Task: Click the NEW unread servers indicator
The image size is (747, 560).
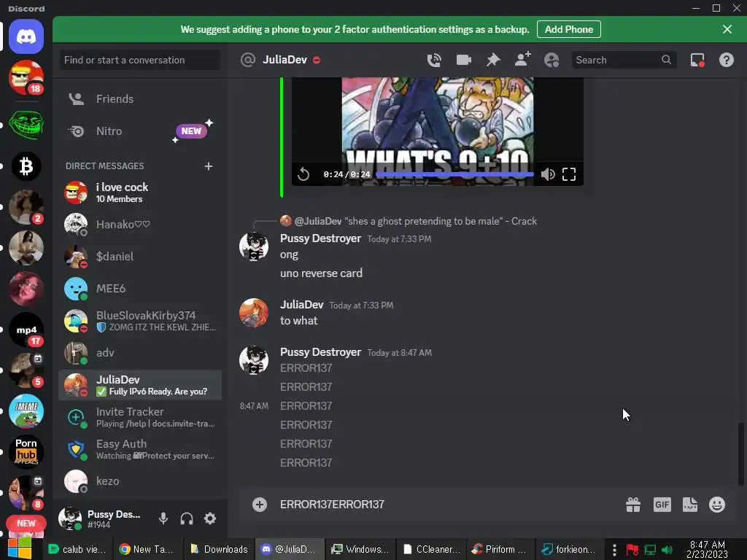Action: [26, 524]
